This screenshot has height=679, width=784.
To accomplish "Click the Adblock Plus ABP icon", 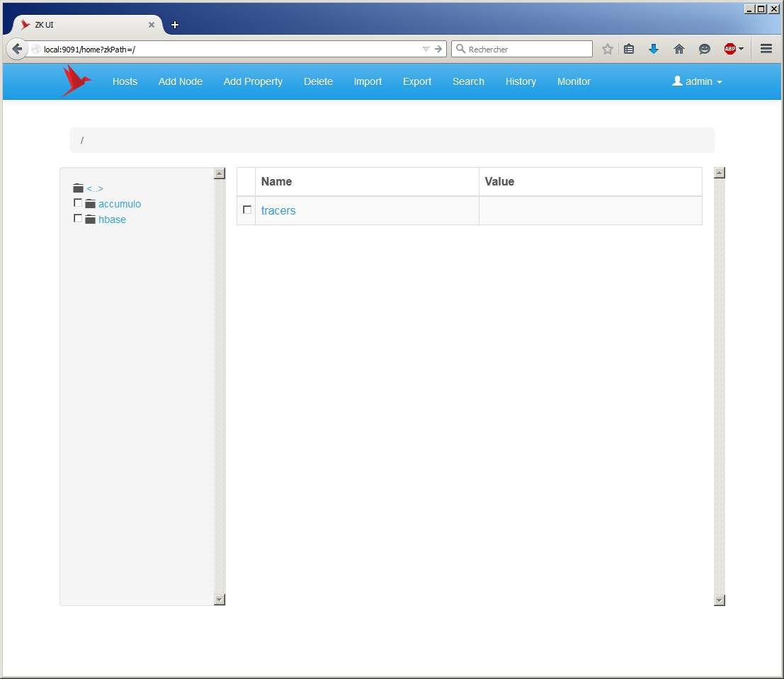I will [x=729, y=49].
